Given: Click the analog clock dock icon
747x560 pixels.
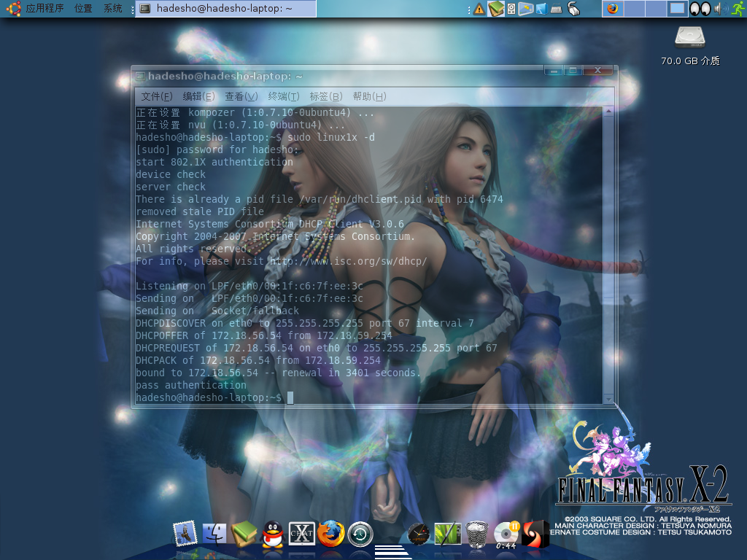Looking at the screenshot, I should pyautogui.click(x=419, y=534).
